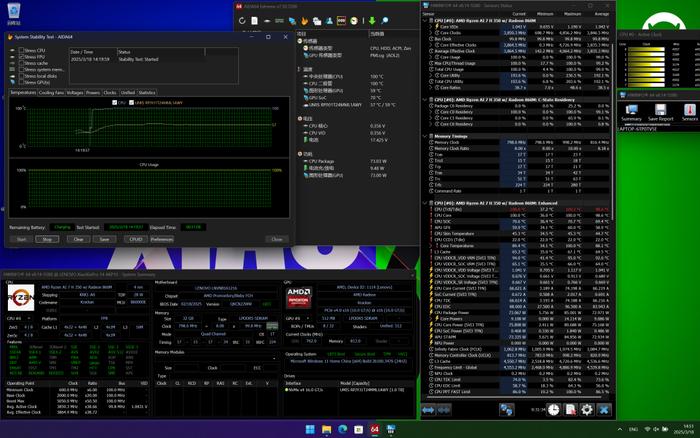
Task: Click the logging sheet icon in HWiNFO sensors footer
Action: tap(570, 409)
